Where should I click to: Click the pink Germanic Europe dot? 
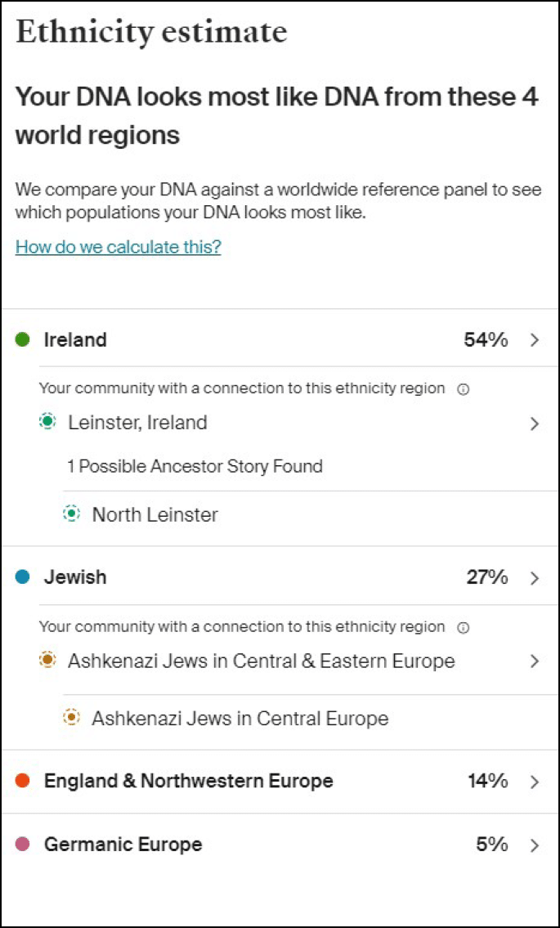23,844
